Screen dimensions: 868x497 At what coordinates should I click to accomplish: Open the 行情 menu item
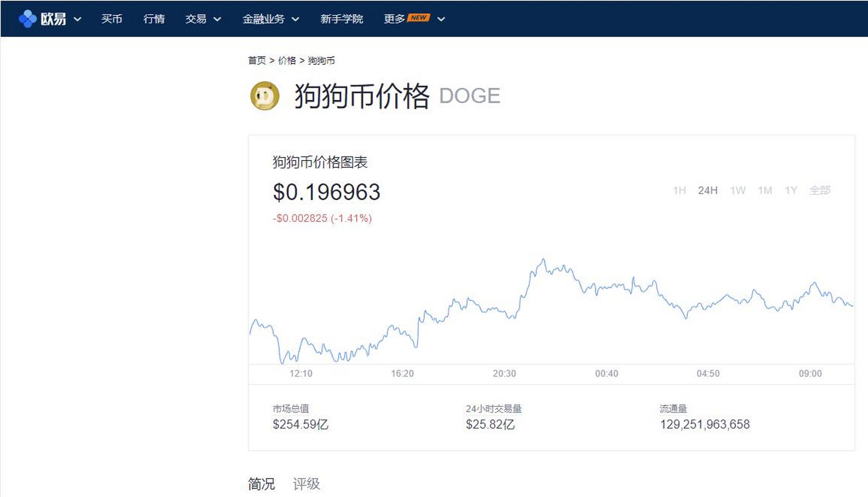154,19
